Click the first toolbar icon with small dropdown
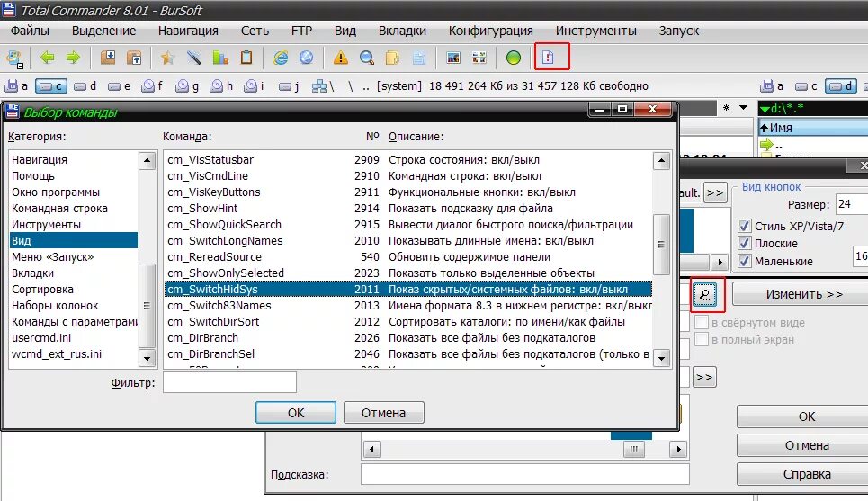This screenshot has width=868, height=501. [13, 58]
